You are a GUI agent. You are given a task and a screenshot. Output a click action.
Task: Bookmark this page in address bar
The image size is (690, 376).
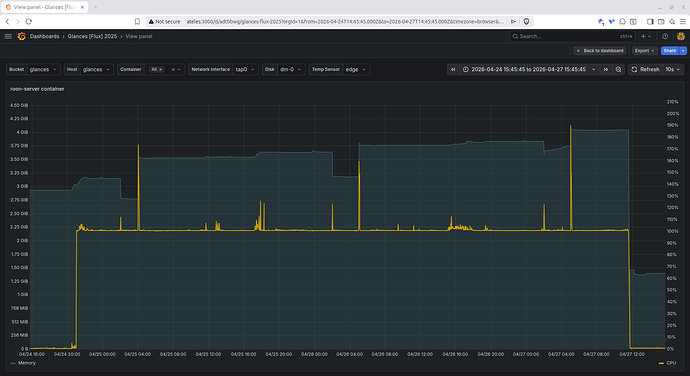click(137, 21)
